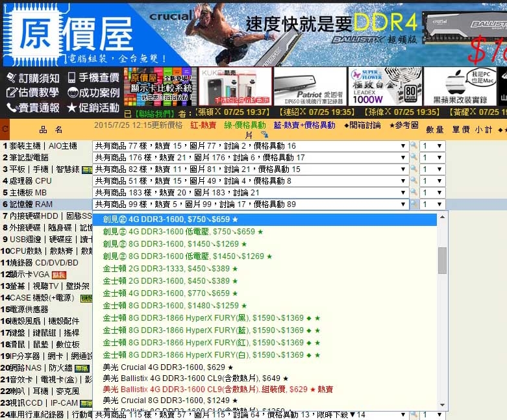Click scroll-down arrow of RAM dropdown list
The image size is (507, 420).
(442, 405)
